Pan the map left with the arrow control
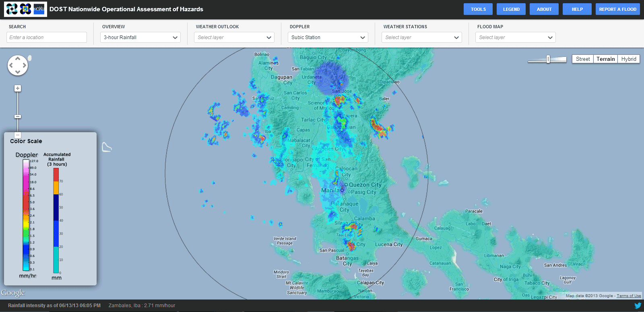The height and width of the screenshot is (312, 644). click(x=11, y=65)
